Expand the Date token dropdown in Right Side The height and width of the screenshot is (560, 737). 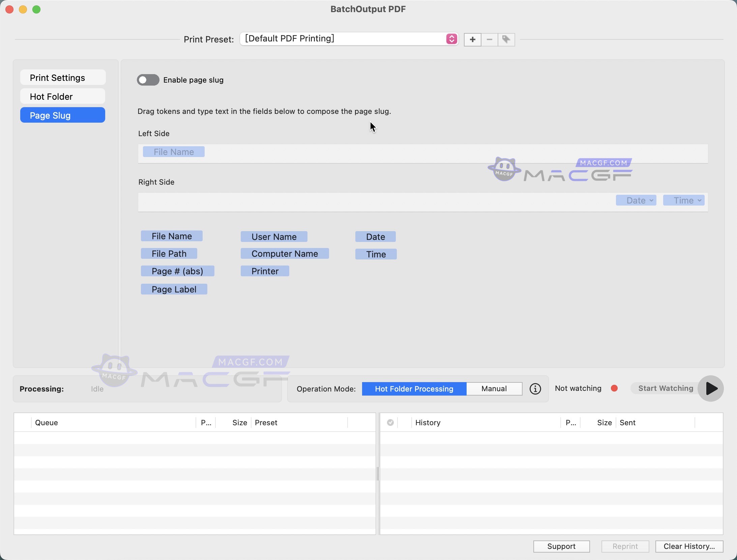point(651,200)
